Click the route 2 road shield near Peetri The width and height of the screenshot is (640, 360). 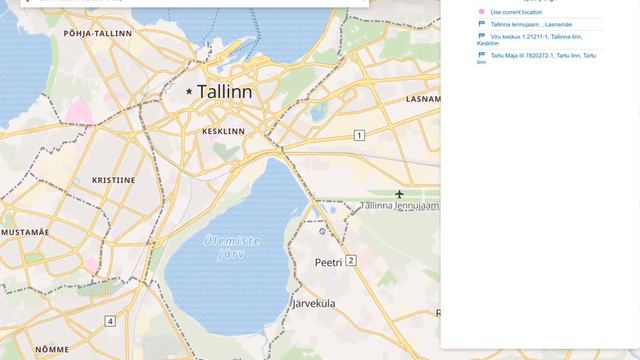click(351, 260)
